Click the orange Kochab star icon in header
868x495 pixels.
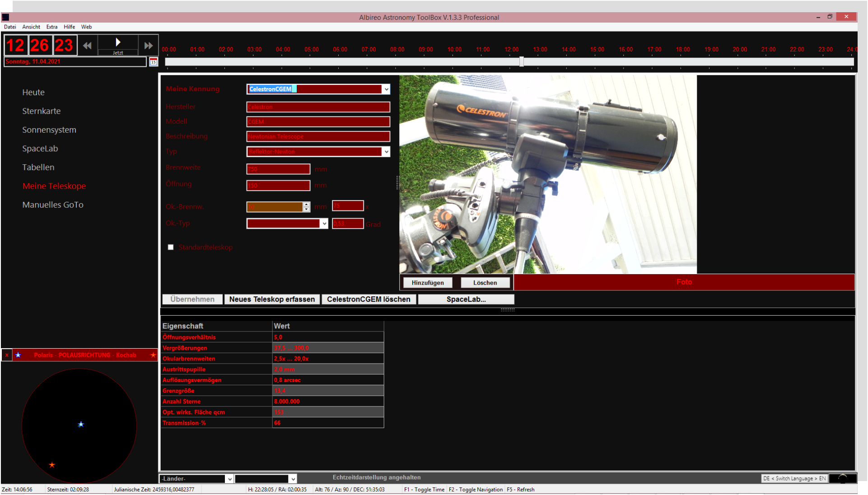tap(153, 355)
